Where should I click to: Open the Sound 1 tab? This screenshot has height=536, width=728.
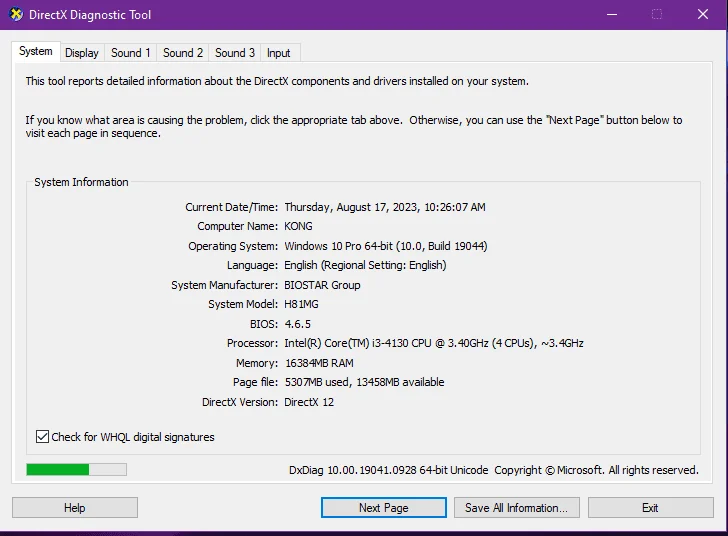[130, 53]
